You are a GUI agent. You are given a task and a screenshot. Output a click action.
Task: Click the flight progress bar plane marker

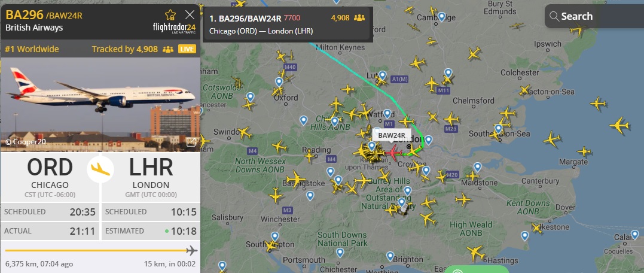pos(191,250)
